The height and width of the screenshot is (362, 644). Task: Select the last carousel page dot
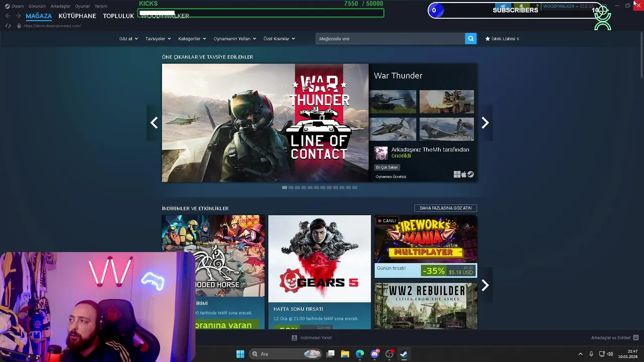pos(355,188)
